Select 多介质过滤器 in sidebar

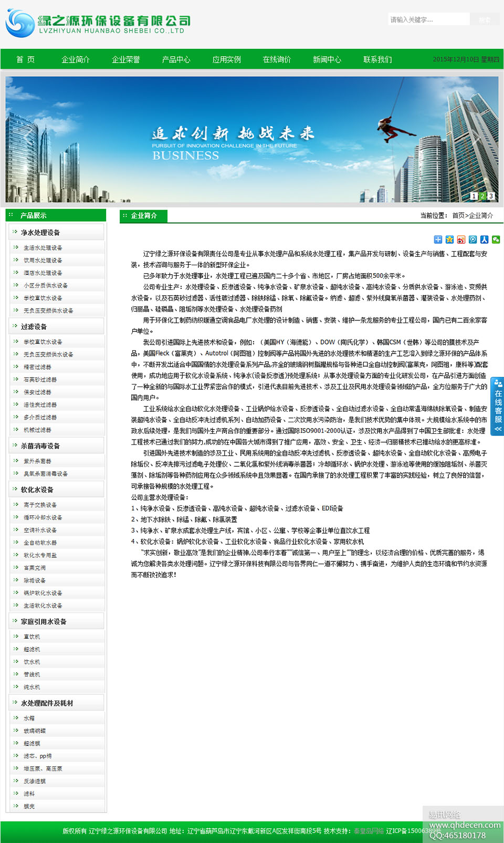click(40, 417)
